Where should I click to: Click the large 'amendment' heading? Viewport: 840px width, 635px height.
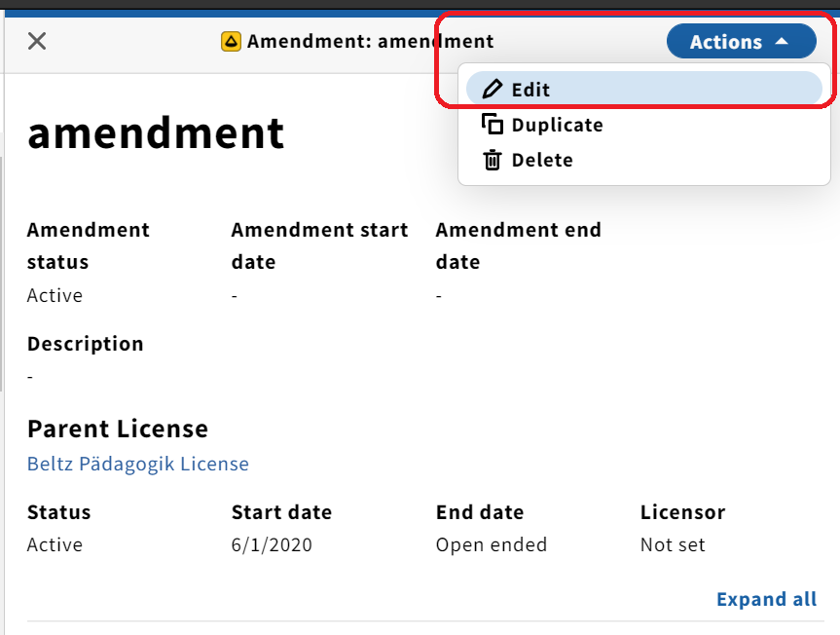point(156,133)
